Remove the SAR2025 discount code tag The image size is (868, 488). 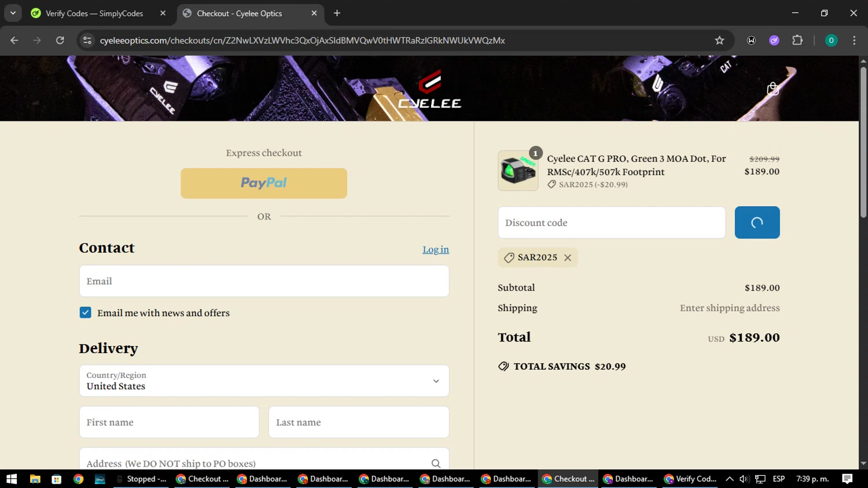[x=568, y=258]
